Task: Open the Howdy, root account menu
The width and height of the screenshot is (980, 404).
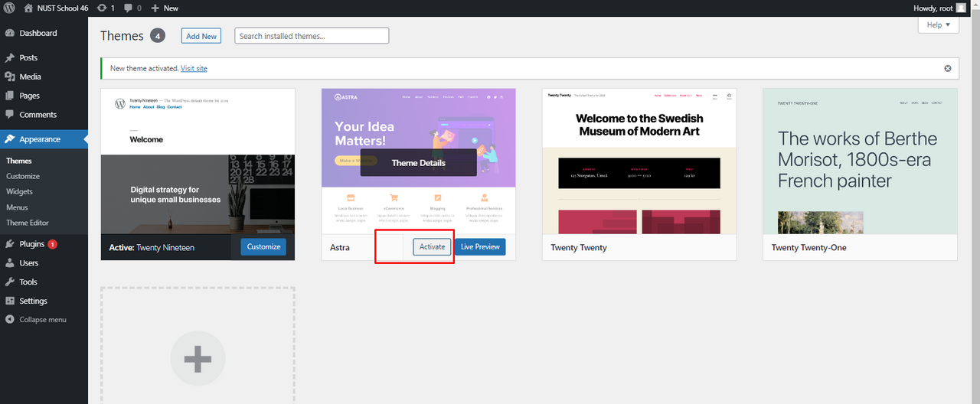Action: point(939,8)
